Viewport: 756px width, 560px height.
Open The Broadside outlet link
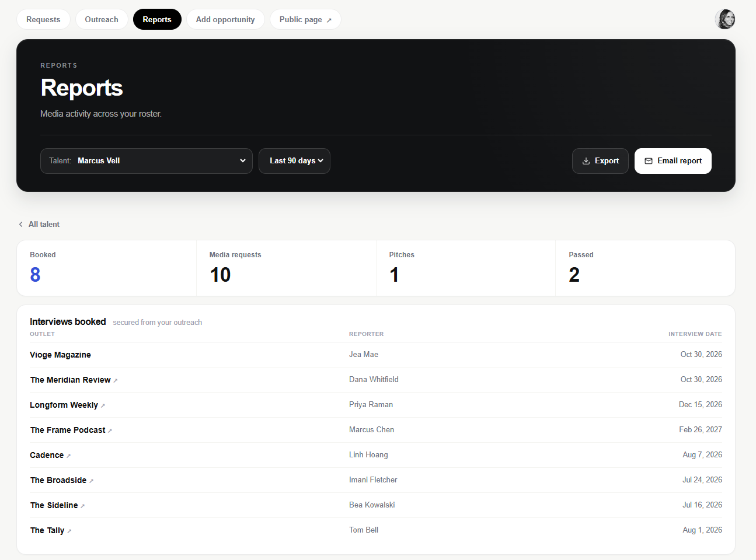[x=58, y=480]
